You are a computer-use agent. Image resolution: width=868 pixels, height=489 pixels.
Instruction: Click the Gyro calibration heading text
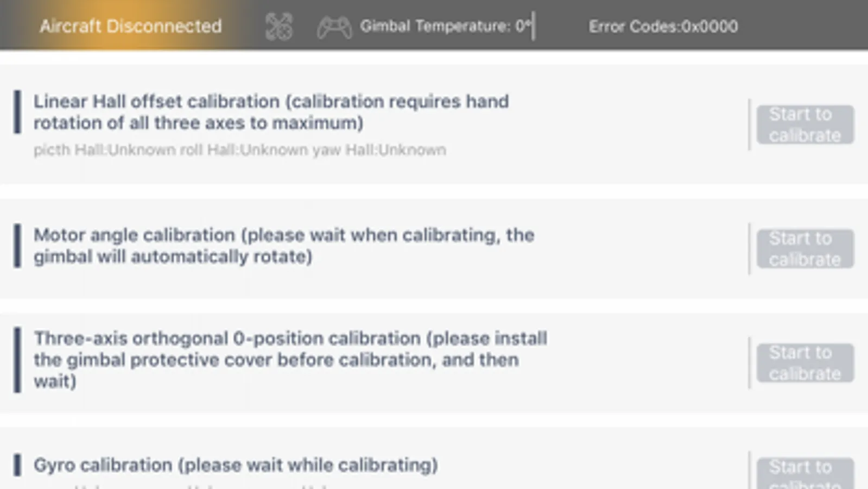click(x=236, y=465)
